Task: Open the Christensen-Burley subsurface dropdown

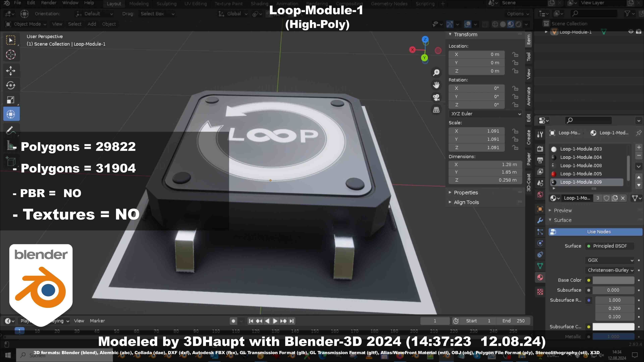Action: [610, 270]
